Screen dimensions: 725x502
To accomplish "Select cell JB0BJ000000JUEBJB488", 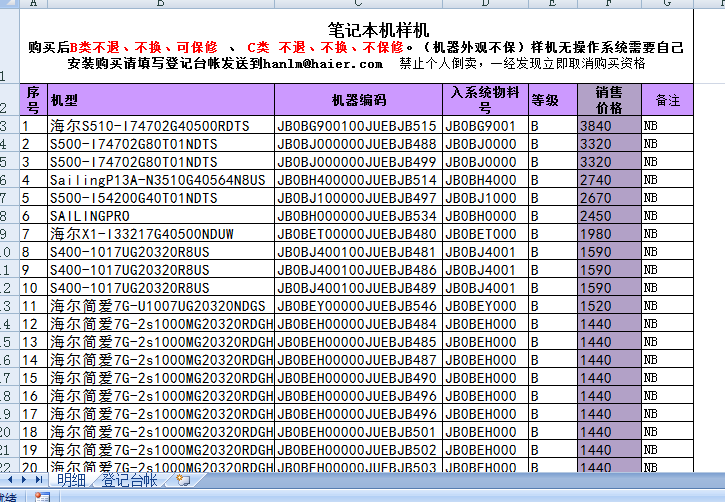I will pyautogui.click(x=358, y=143).
